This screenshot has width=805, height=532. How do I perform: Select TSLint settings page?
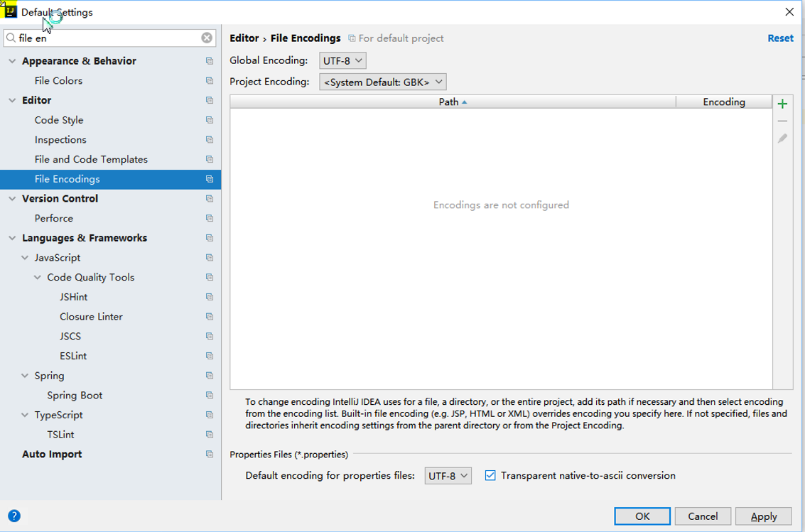pyautogui.click(x=60, y=435)
